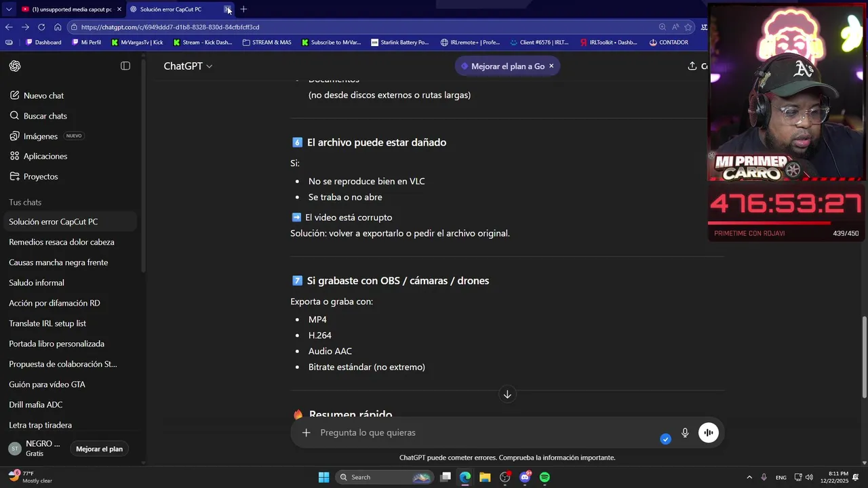Open chat Portada libro personalizada
Viewport: 868px width, 488px height.
(56, 344)
